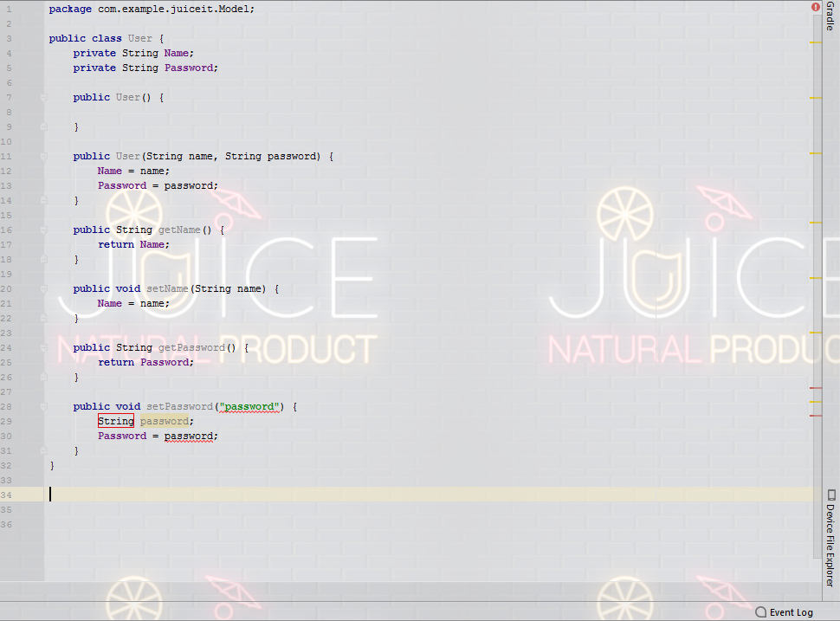Viewport: 840px width, 621px height.
Task: Click the setPassword method name
Action: [x=179, y=407]
